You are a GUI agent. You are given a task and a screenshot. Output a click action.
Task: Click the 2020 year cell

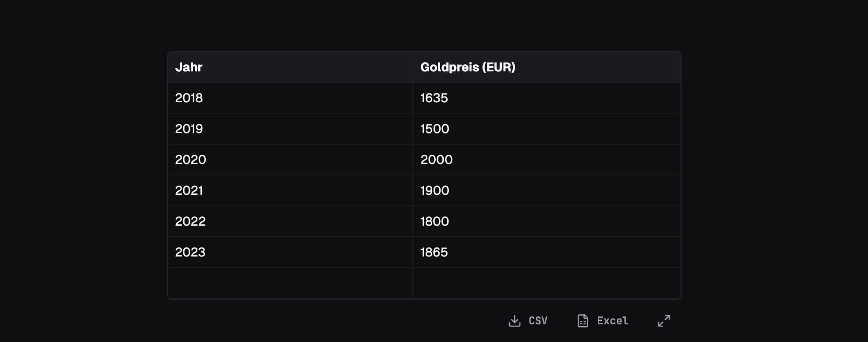point(290,160)
